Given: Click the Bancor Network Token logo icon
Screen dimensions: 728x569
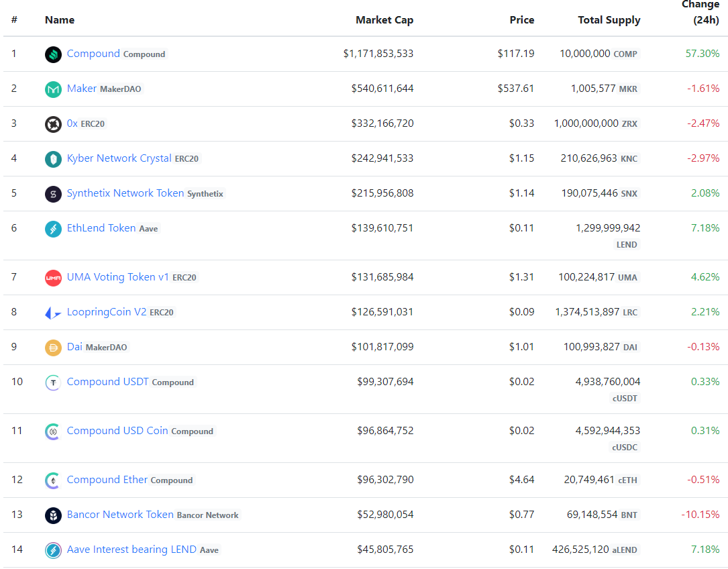Looking at the screenshot, I should 54,515.
